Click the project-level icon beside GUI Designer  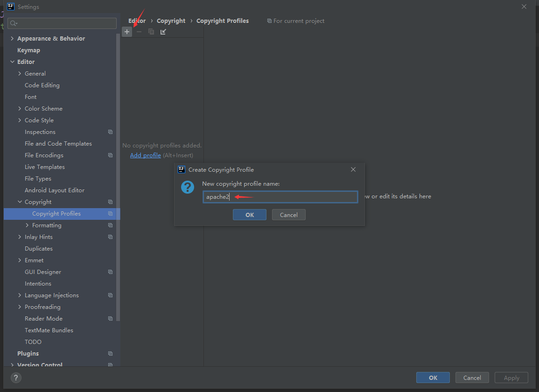point(110,272)
